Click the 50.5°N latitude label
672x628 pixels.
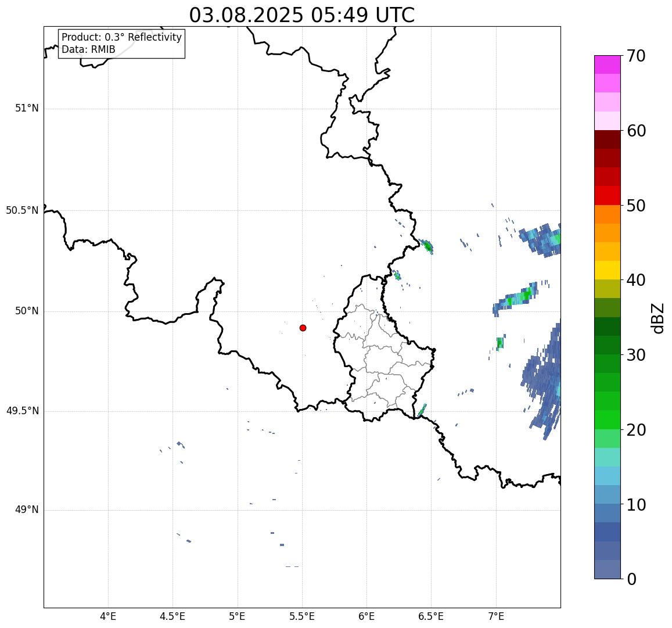click(22, 210)
